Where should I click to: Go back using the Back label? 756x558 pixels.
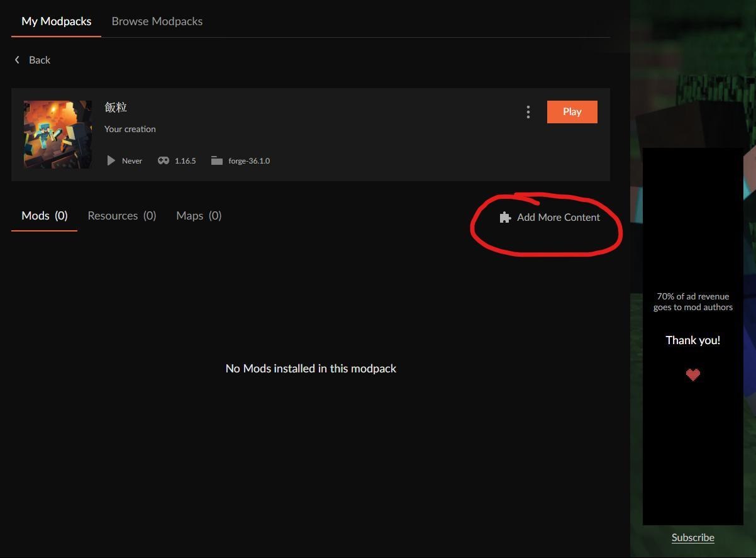point(40,60)
